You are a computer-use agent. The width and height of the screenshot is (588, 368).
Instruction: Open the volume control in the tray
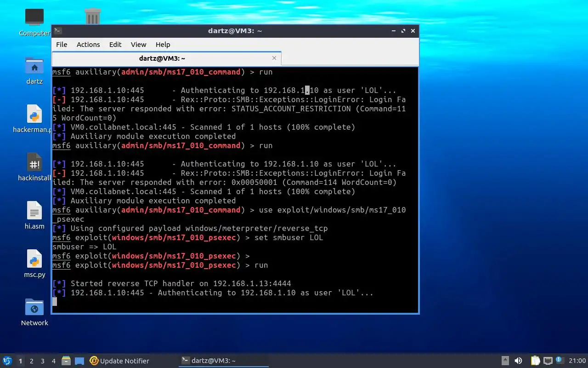[x=518, y=361]
